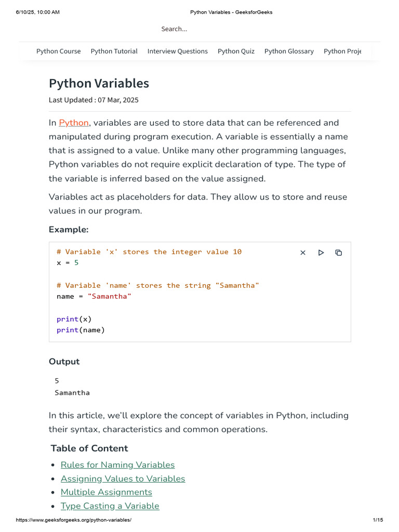Run the example code with the play icon
The height and width of the screenshot is (532, 399).
321,252
